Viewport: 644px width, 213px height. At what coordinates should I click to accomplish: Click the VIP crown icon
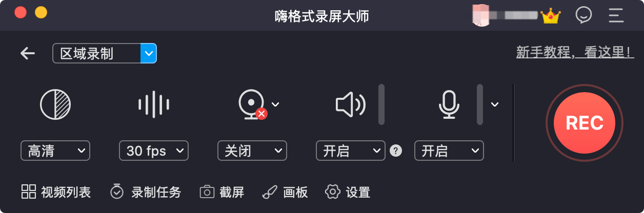[551, 15]
